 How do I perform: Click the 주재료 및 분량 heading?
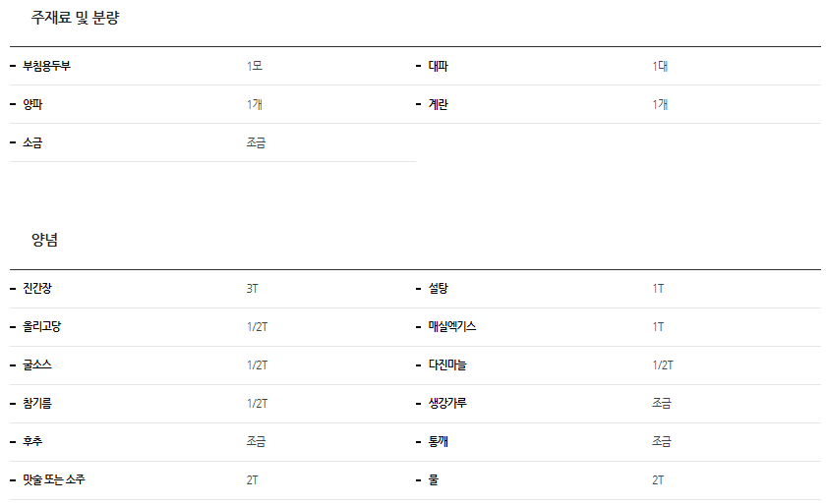tap(76, 18)
